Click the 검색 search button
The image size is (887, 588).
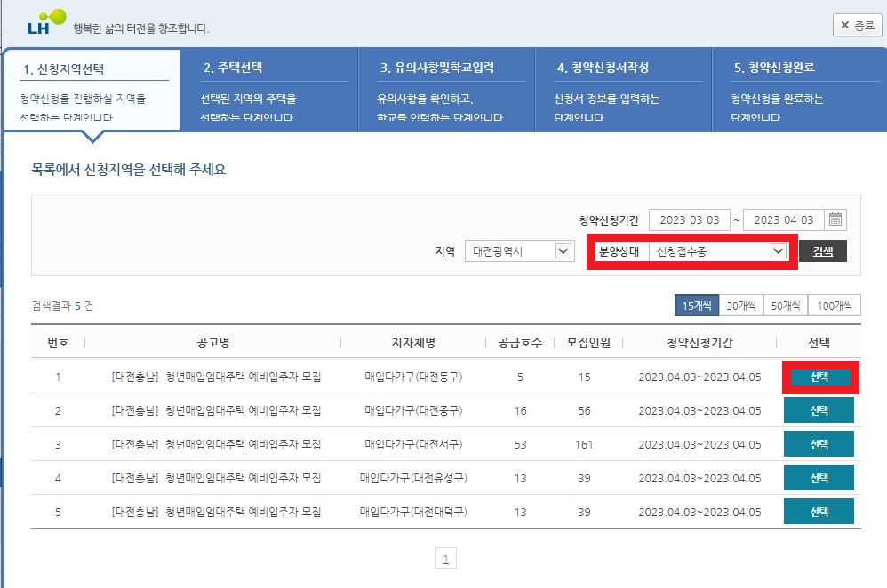pyautogui.click(x=822, y=250)
